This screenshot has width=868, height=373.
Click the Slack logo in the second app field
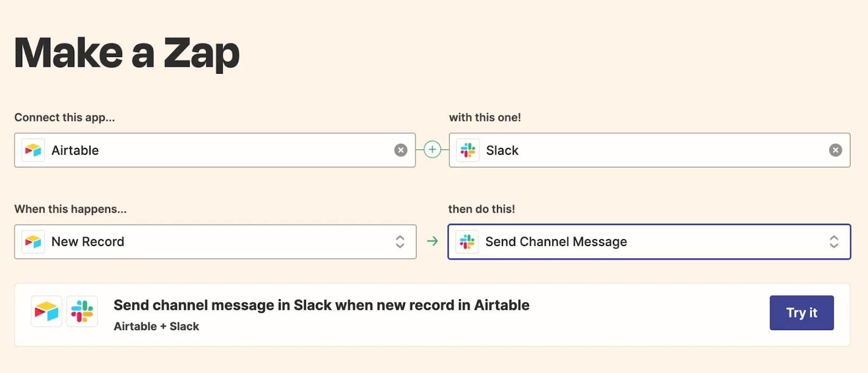coord(468,150)
